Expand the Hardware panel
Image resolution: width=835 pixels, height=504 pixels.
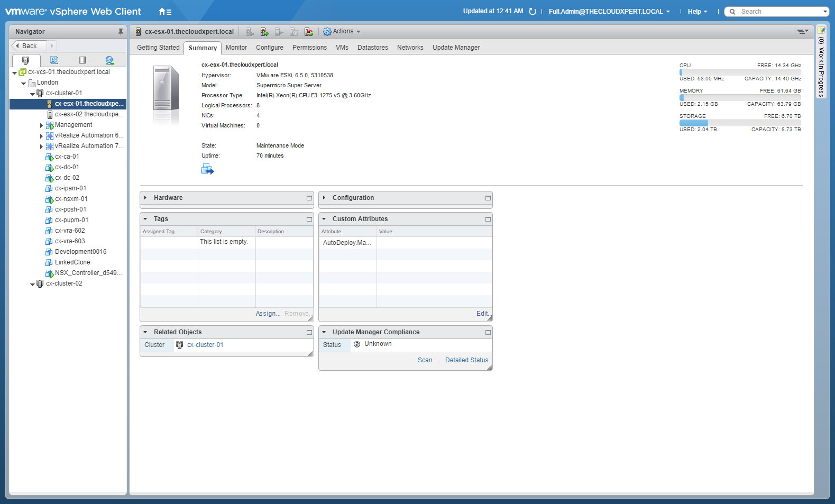click(145, 198)
